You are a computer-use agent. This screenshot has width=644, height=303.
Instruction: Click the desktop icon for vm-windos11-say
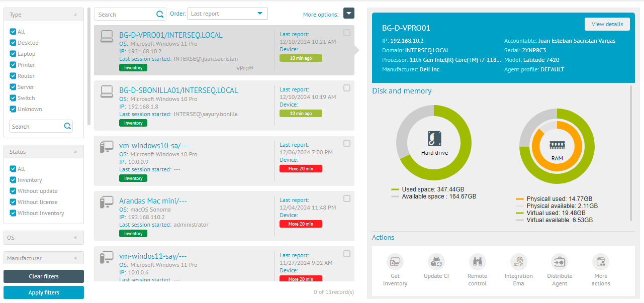107,257
